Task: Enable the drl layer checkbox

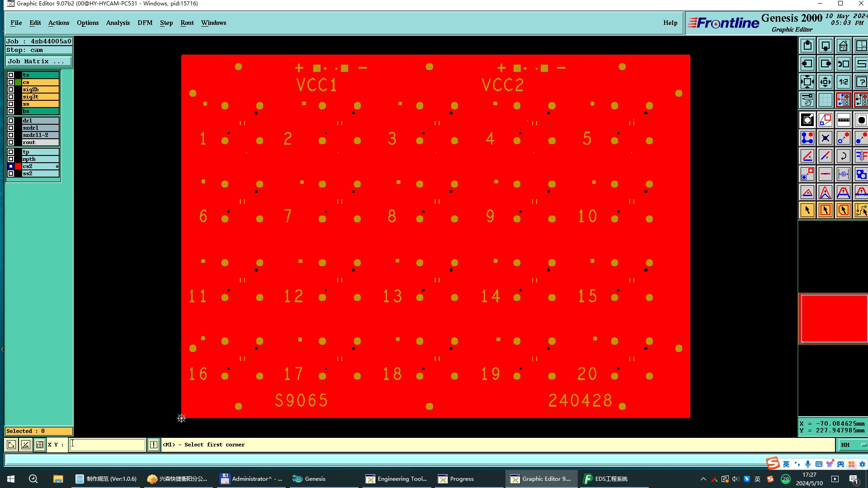Action: (11, 121)
